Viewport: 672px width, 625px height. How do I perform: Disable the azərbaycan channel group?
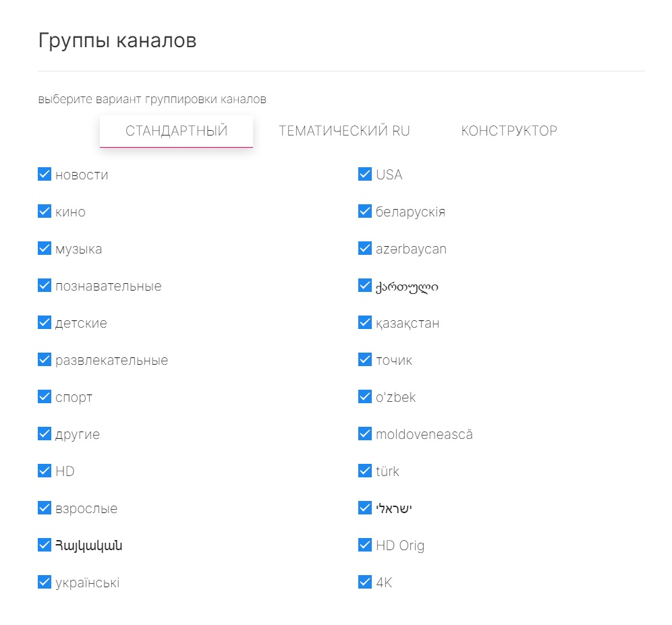(x=365, y=249)
